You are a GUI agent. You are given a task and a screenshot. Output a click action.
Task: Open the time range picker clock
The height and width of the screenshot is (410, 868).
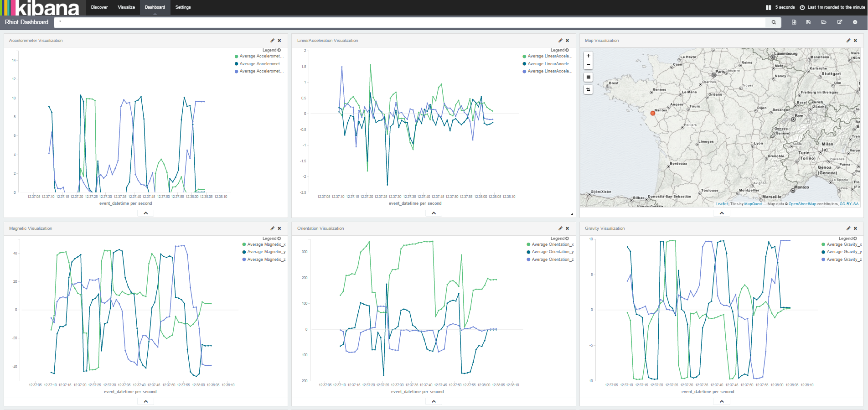[x=802, y=7]
